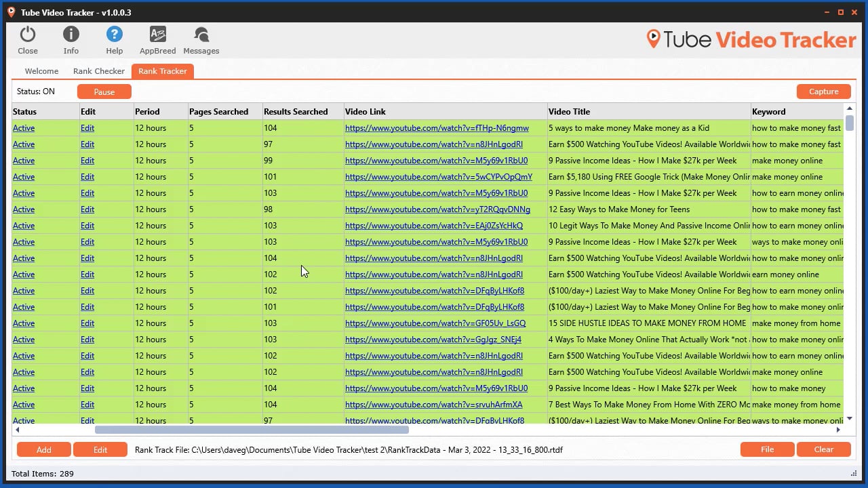Open the 5wCYPvOpQmY YouTube link
The width and height of the screenshot is (868, 488).
pos(439,177)
